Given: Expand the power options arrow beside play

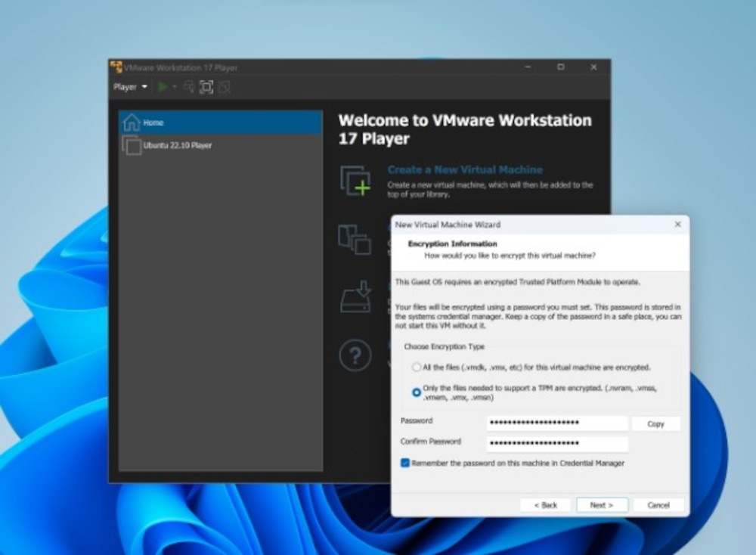Looking at the screenshot, I should tap(175, 87).
